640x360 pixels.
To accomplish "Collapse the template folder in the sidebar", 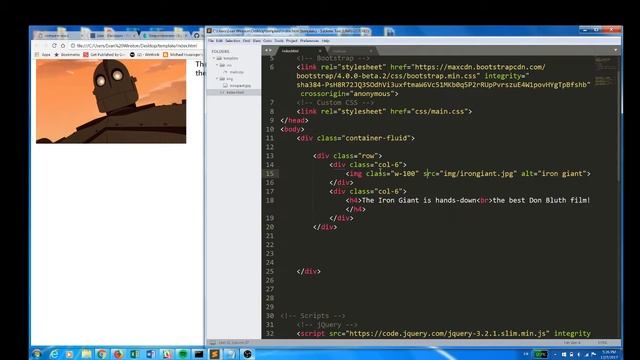I will [x=214, y=58].
